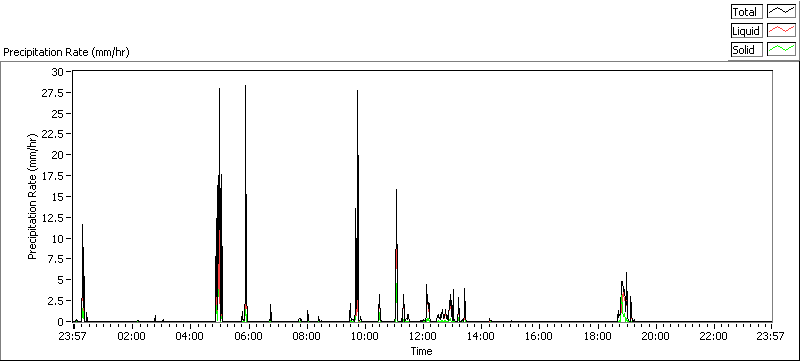Click the 'Time' x-axis label
This screenshot has height=361, width=800.
click(x=421, y=351)
